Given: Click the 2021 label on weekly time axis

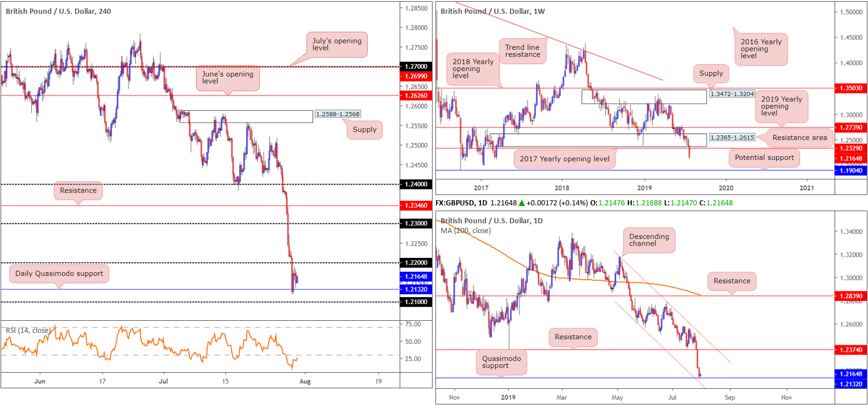Looking at the screenshot, I should 808,187.
